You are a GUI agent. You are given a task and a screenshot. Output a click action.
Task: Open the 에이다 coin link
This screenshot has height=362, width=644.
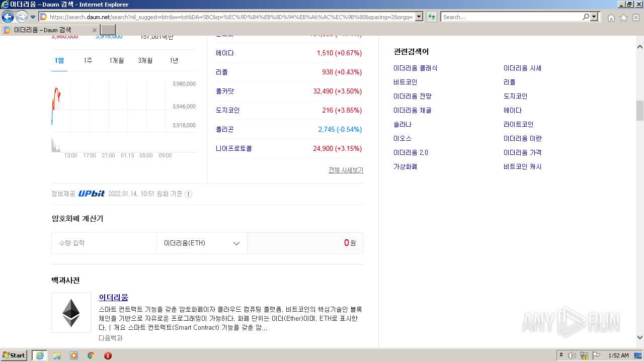(x=225, y=53)
